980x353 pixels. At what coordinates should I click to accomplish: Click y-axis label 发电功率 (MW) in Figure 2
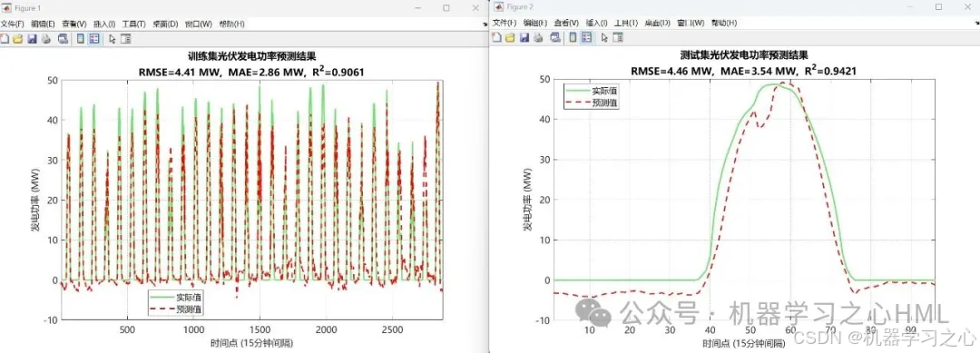coord(527,200)
